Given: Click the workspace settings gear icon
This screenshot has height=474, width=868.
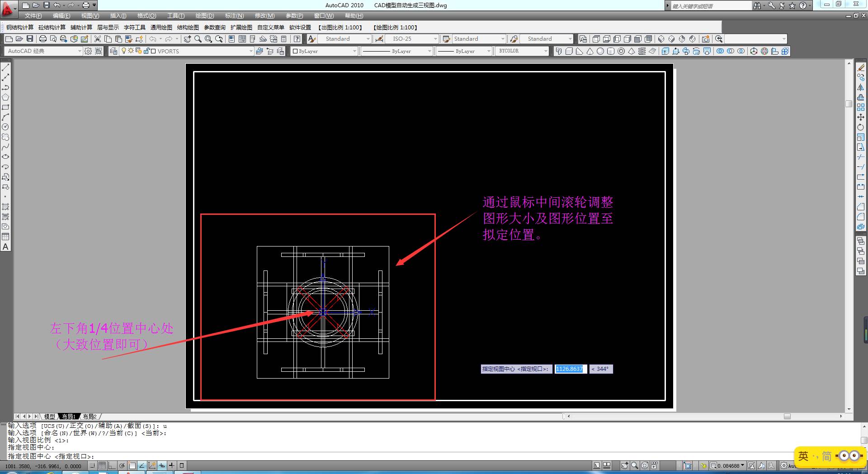Looking at the screenshot, I should pos(88,51).
